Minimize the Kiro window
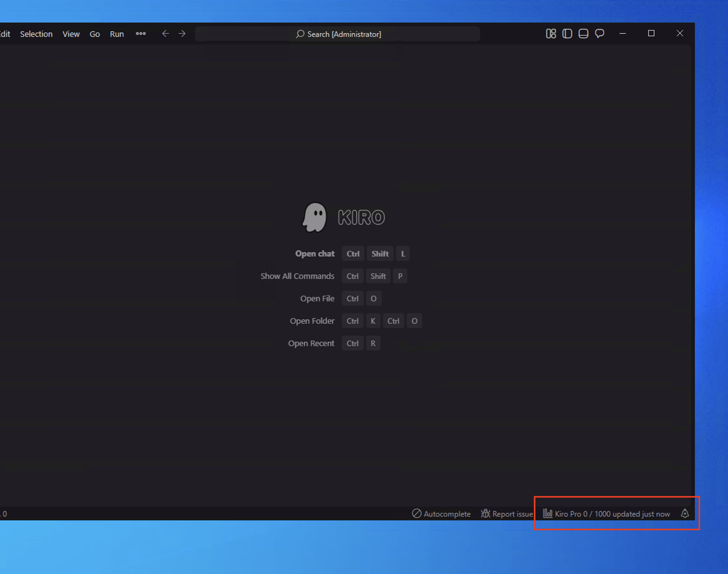The height and width of the screenshot is (574, 728). [622, 34]
